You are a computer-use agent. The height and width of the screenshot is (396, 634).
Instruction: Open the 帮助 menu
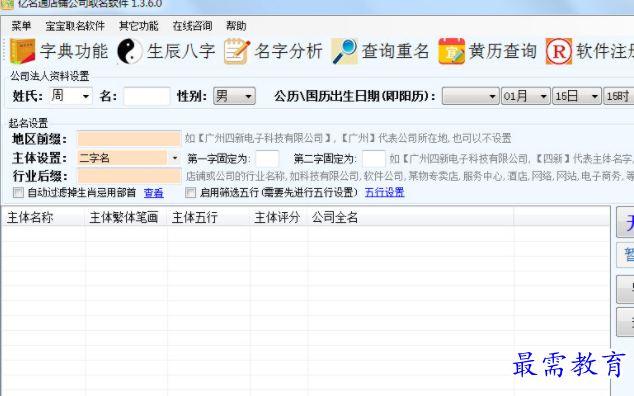point(236,26)
